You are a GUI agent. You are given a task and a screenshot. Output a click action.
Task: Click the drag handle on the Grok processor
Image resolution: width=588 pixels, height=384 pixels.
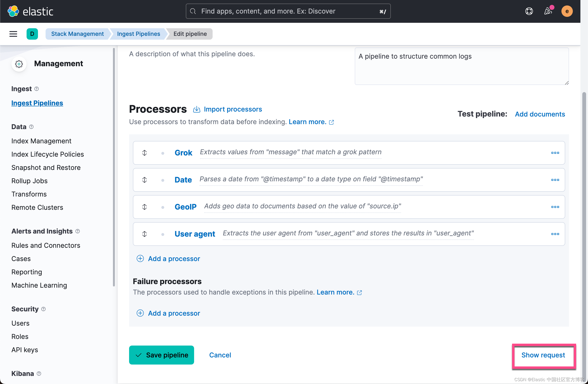[x=145, y=153]
